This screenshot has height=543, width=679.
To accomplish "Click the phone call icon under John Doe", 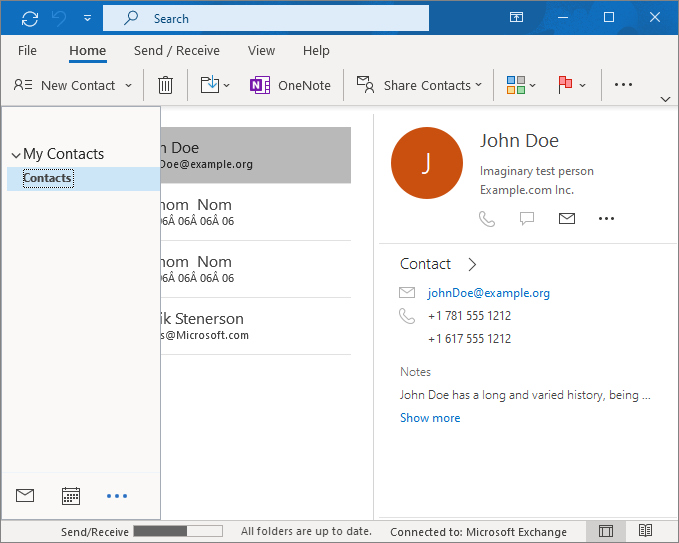I will pyautogui.click(x=487, y=219).
